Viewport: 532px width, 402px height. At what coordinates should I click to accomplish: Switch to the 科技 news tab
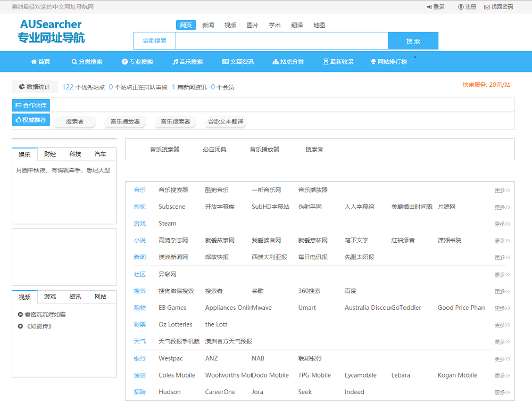click(x=75, y=154)
